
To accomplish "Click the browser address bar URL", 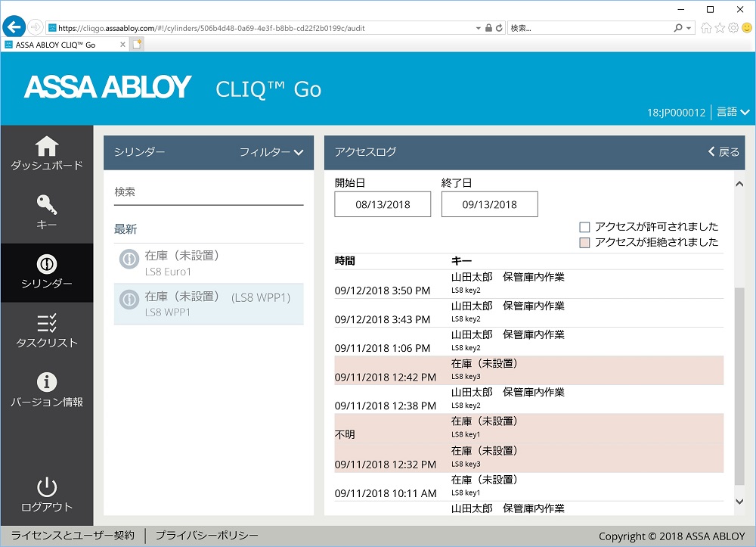I will [x=260, y=28].
